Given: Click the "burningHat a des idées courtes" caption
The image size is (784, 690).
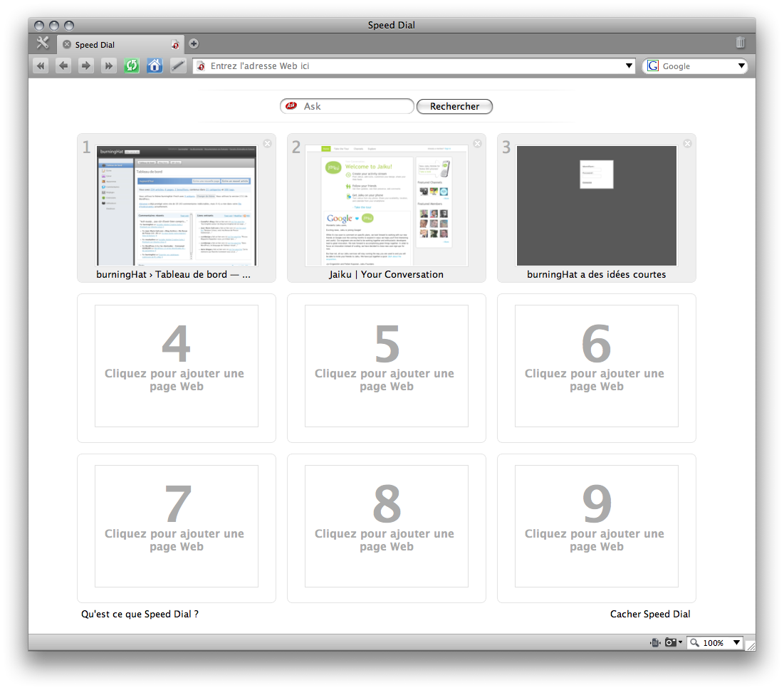Looking at the screenshot, I should (x=597, y=274).
